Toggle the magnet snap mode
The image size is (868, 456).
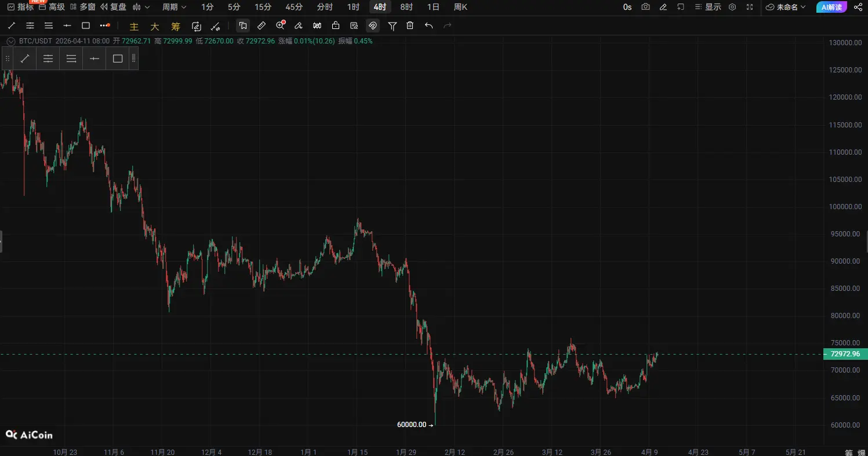click(x=373, y=25)
